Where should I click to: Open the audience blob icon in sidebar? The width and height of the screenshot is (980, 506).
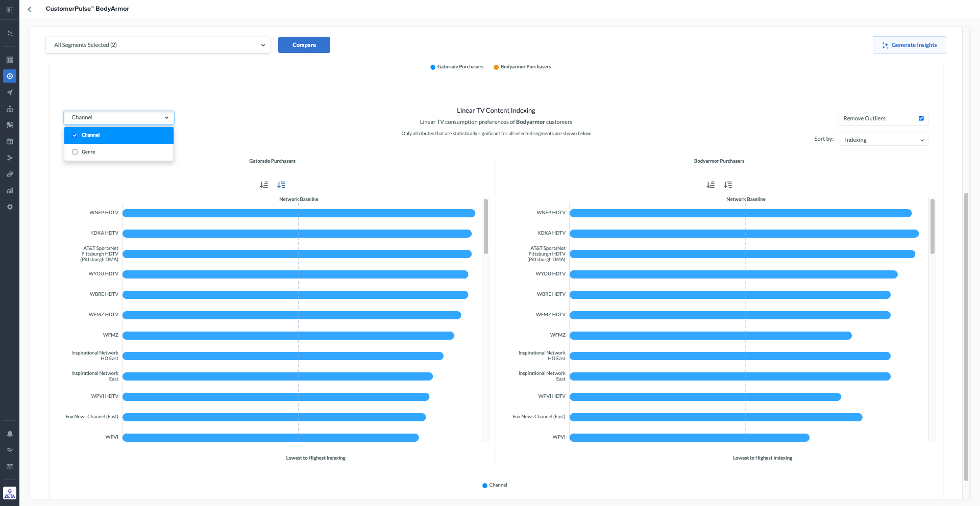click(x=10, y=125)
